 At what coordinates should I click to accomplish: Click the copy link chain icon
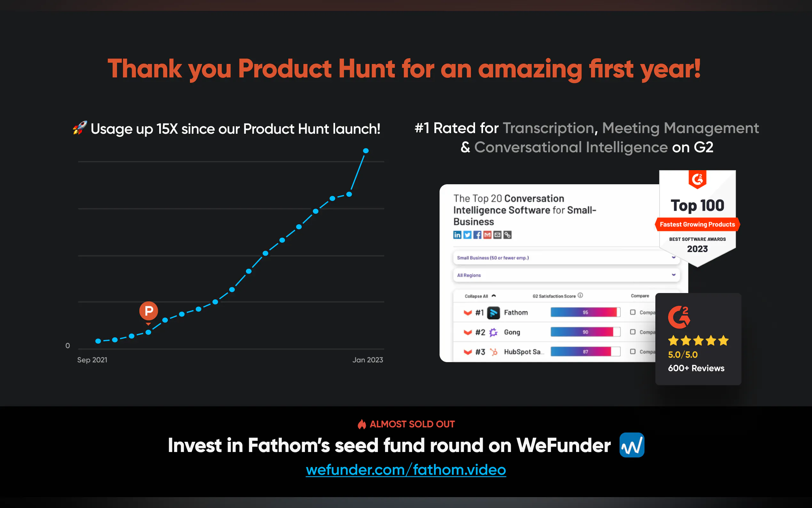(508, 235)
